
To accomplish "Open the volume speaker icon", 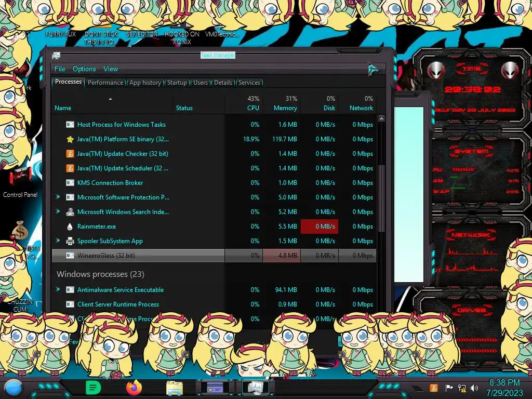I will pos(474,388).
